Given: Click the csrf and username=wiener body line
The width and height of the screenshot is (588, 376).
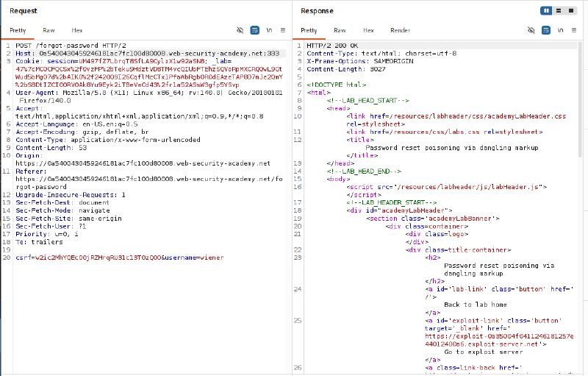Looking at the screenshot, I should click(120, 258).
